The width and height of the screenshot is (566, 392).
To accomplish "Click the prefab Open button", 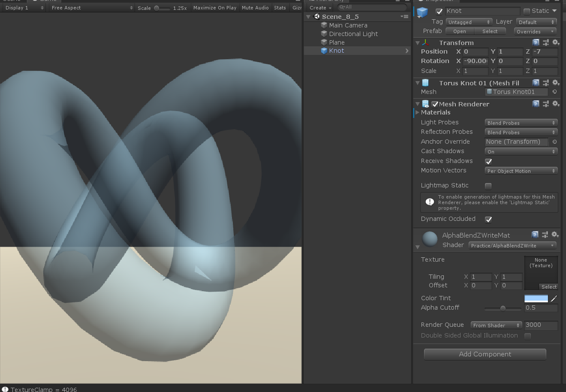I will point(460,31).
